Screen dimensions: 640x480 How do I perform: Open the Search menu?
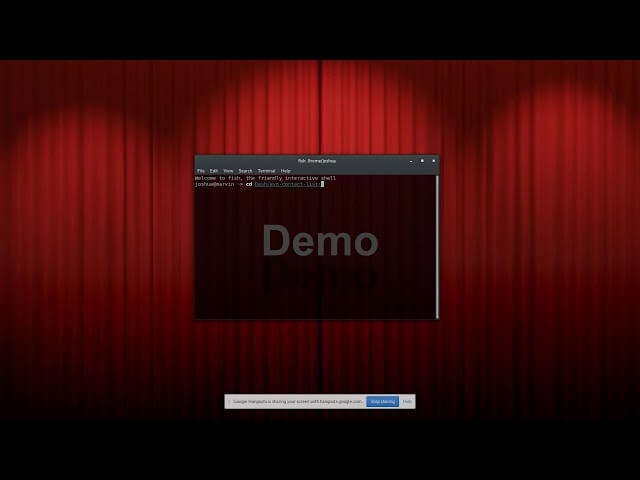pyautogui.click(x=245, y=171)
